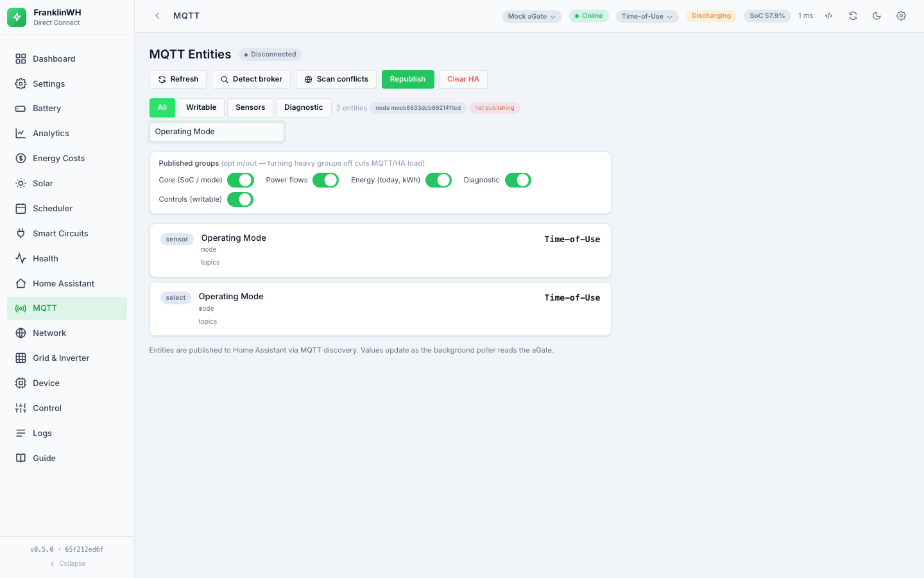This screenshot has height=578, width=924.
Task: Toggle Controls (writable) group
Action: 240,200
